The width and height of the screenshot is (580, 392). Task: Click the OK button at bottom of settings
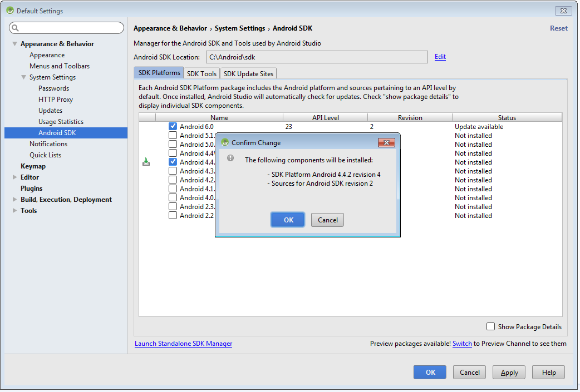(430, 373)
